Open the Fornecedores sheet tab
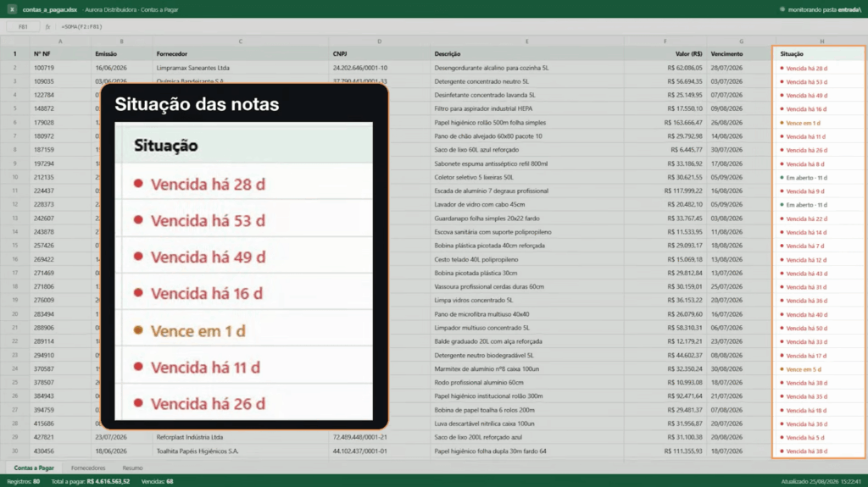The height and width of the screenshot is (487, 868). (x=88, y=468)
